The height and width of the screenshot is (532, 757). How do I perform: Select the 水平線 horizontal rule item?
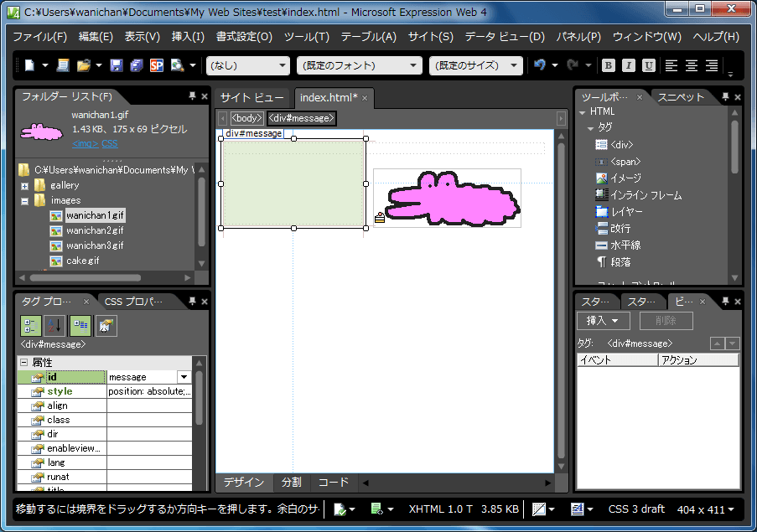(x=619, y=245)
